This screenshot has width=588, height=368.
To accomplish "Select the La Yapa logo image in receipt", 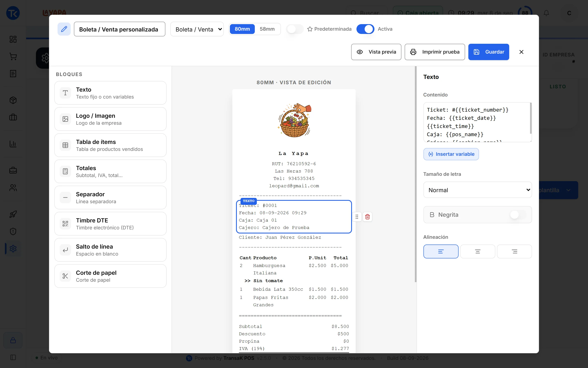I will click(x=294, y=120).
